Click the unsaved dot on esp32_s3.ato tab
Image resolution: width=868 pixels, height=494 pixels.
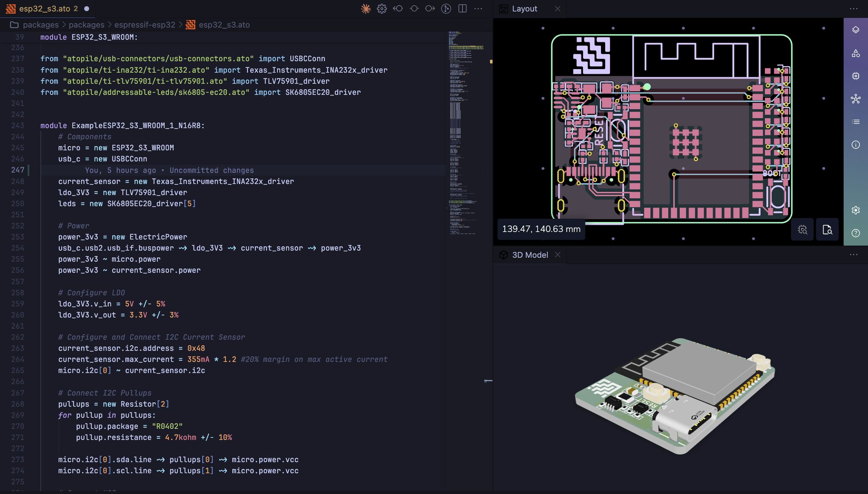coord(86,8)
